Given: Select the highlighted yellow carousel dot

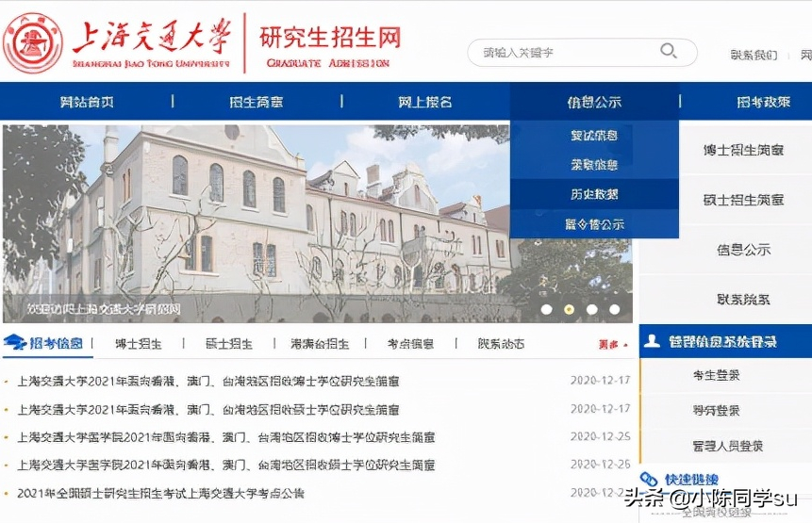Looking at the screenshot, I should point(569,309).
